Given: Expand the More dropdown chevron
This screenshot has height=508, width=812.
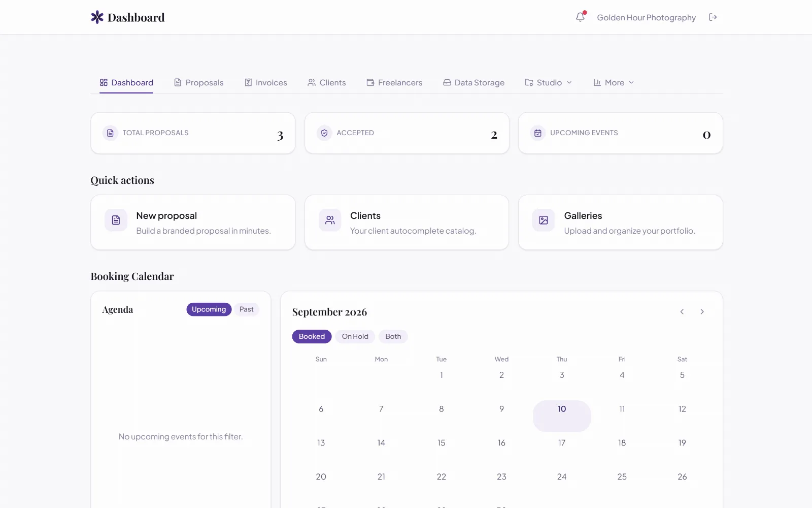Looking at the screenshot, I should (x=631, y=82).
